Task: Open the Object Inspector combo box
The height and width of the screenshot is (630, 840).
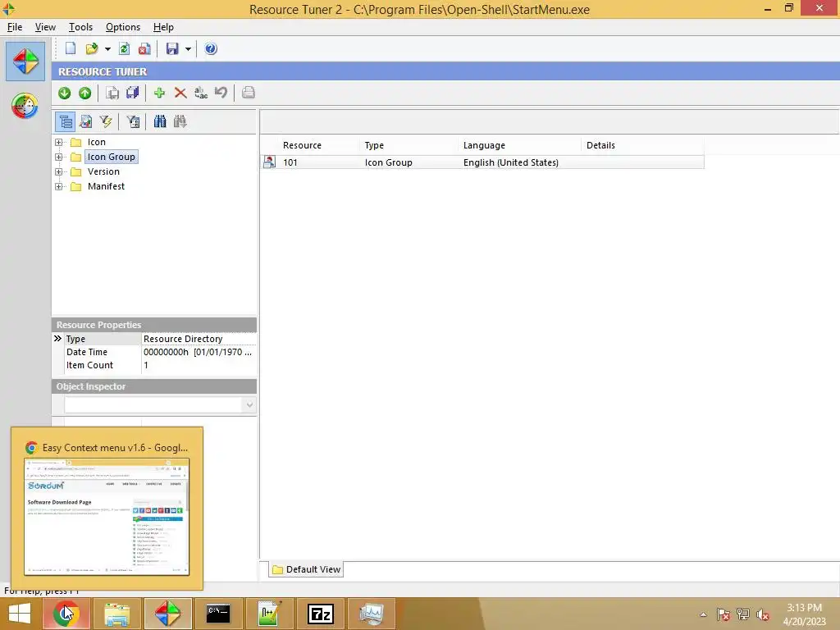Action: (160, 405)
